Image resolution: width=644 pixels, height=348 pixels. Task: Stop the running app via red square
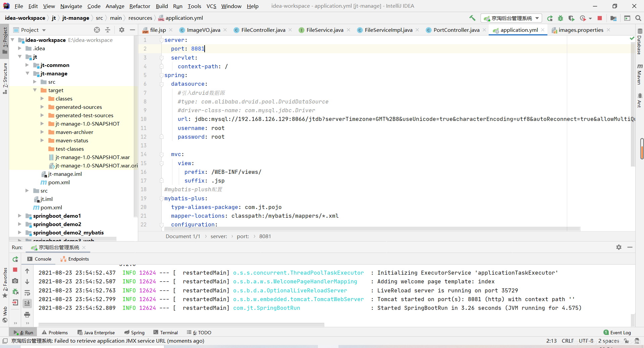pos(600,18)
